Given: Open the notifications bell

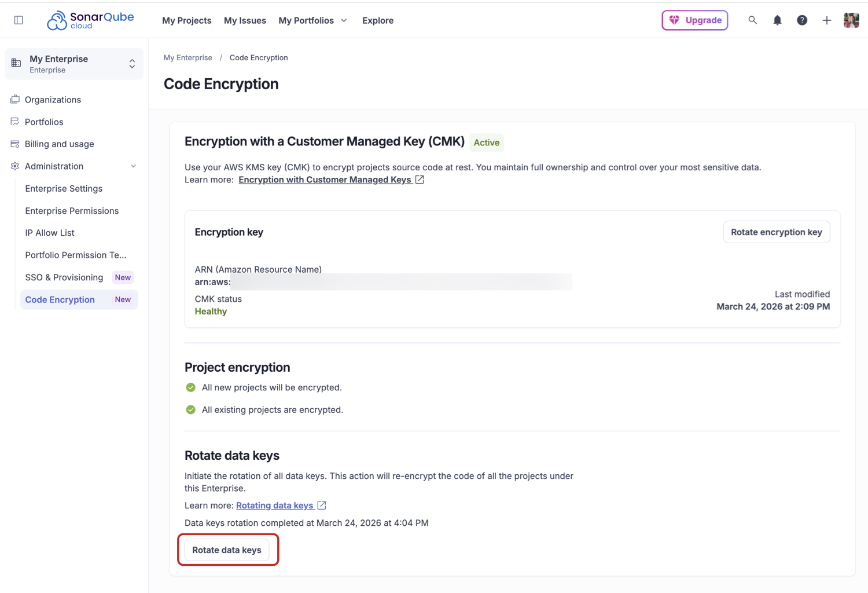Looking at the screenshot, I should tap(777, 20).
